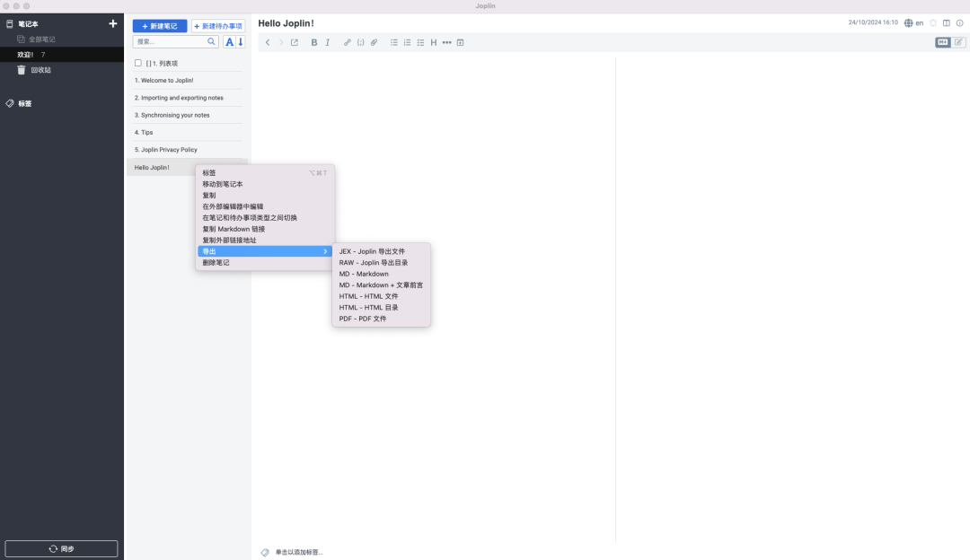The width and height of the screenshot is (970, 560).
Task: Click 同步 synchronise button
Action: coord(61,549)
